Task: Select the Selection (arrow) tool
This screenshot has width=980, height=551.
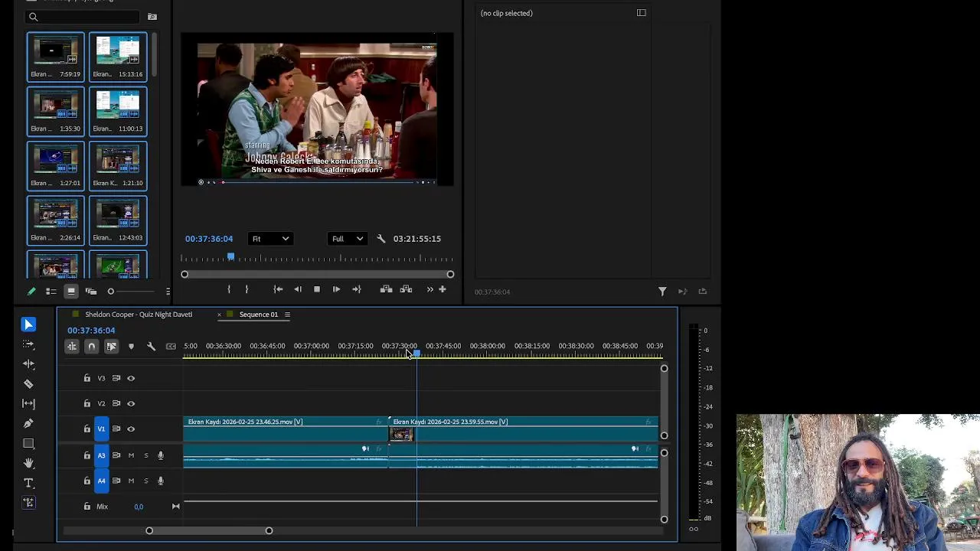Action: click(x=28, y=324)
